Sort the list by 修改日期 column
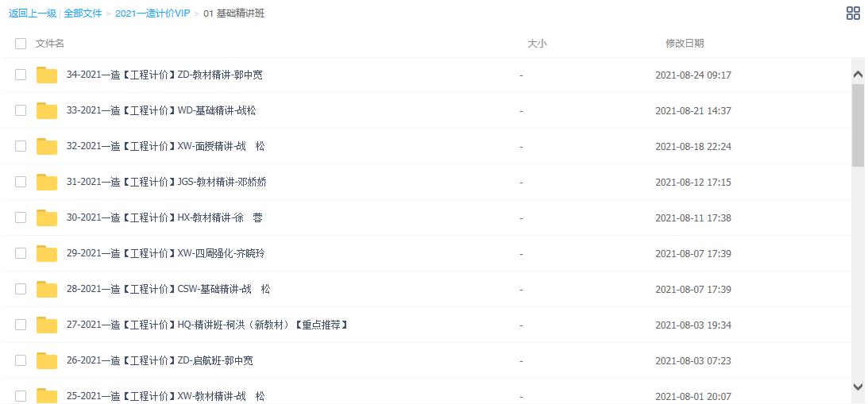Image resolution: width=868 pixels, height=404 pixels. click(684, 44)
